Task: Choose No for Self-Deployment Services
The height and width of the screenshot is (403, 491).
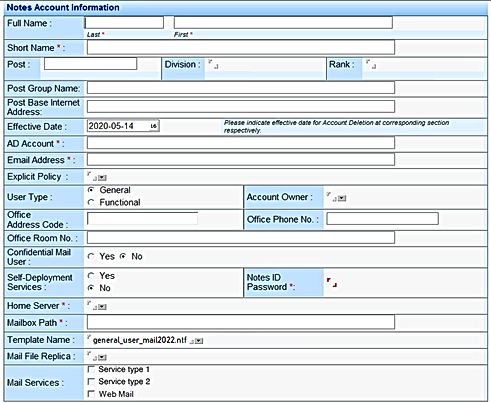Action: click(x=91, y=288)
